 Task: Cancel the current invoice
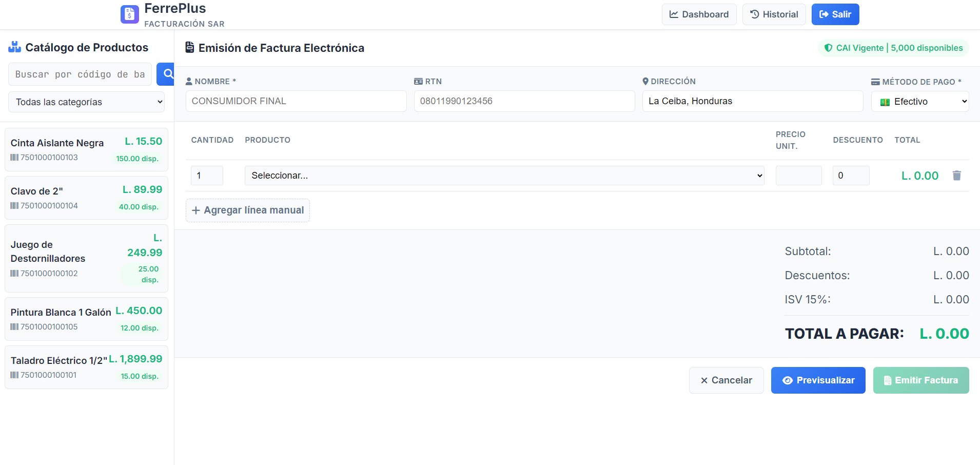(726, 380)
